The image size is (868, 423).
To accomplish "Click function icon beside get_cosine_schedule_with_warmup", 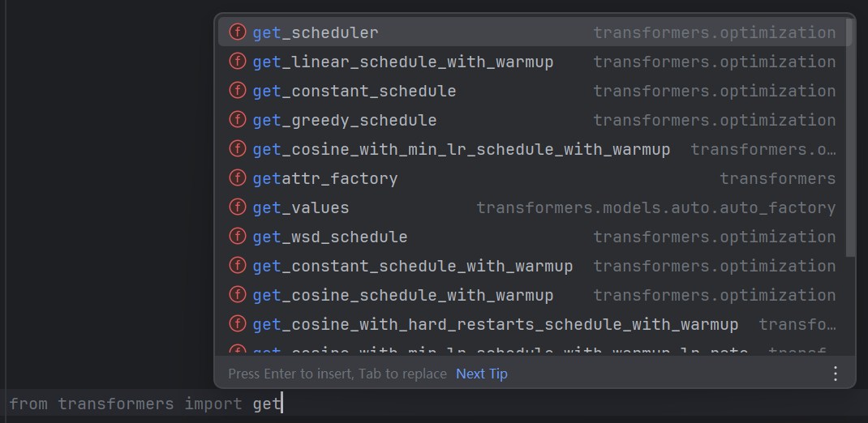I will pyautogui.click(x=238, y=295).
